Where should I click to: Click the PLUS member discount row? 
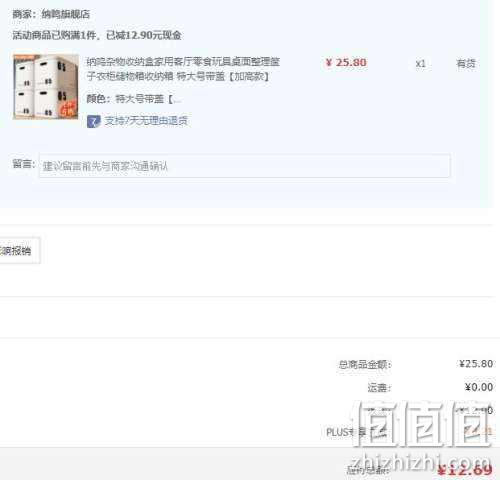[x=409, y=432]
